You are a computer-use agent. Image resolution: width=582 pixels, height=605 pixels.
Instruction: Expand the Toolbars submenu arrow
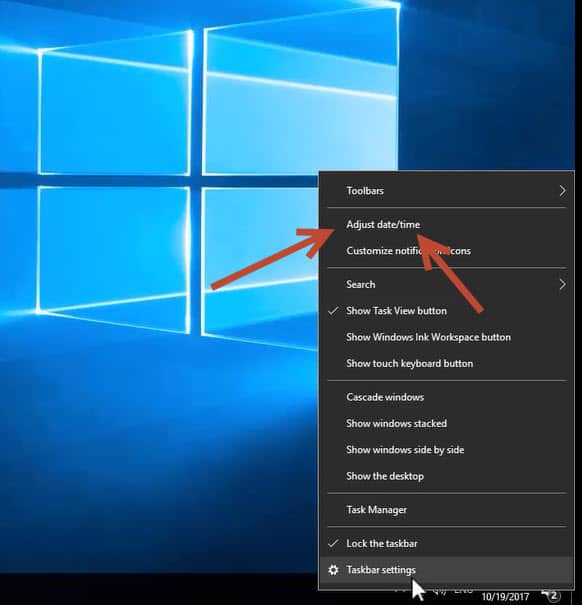[x=563, y=191]
